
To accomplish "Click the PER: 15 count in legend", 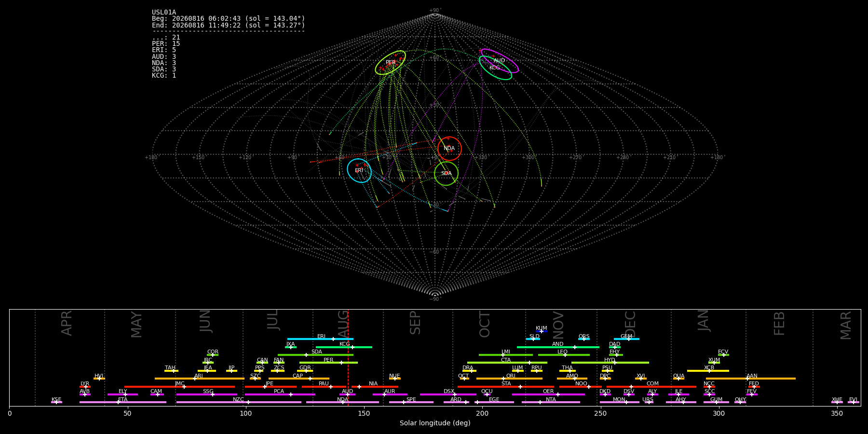I will point(166,44).
